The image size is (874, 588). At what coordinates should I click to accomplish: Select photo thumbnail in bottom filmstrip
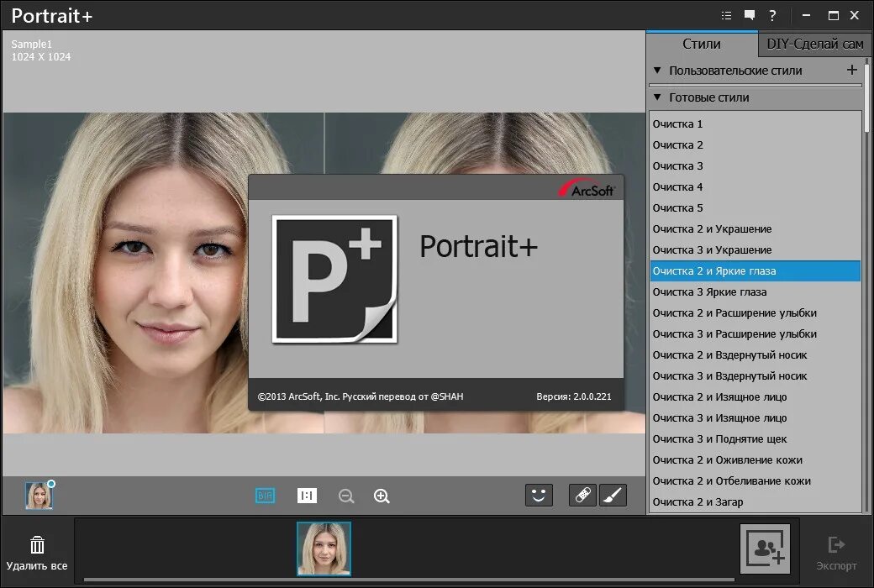[324, 549]
